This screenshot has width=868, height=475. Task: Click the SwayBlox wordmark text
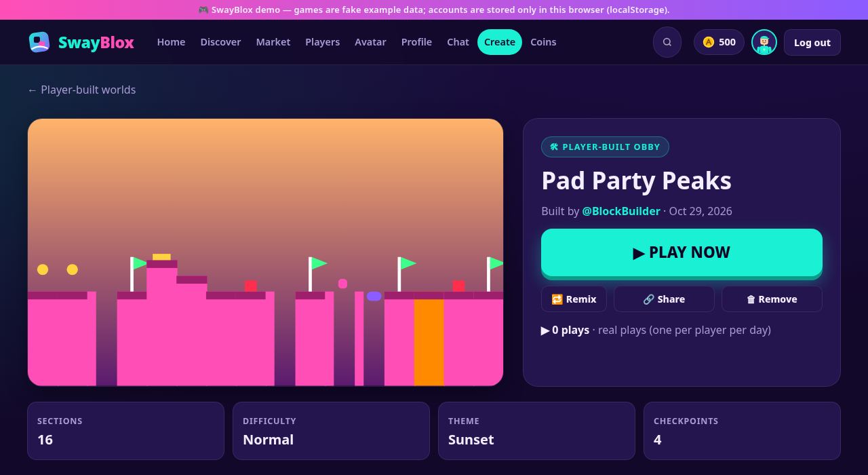click(96, 42)
